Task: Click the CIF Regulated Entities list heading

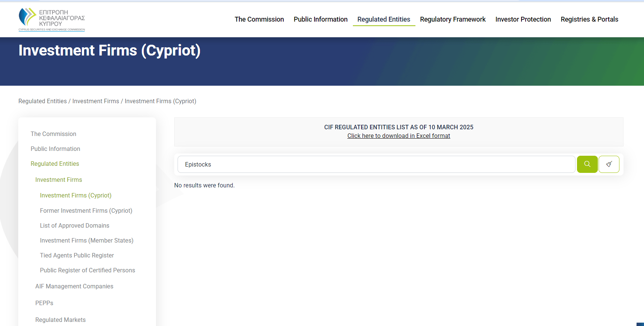Action: pyautogui.click(x=399, y=127)
